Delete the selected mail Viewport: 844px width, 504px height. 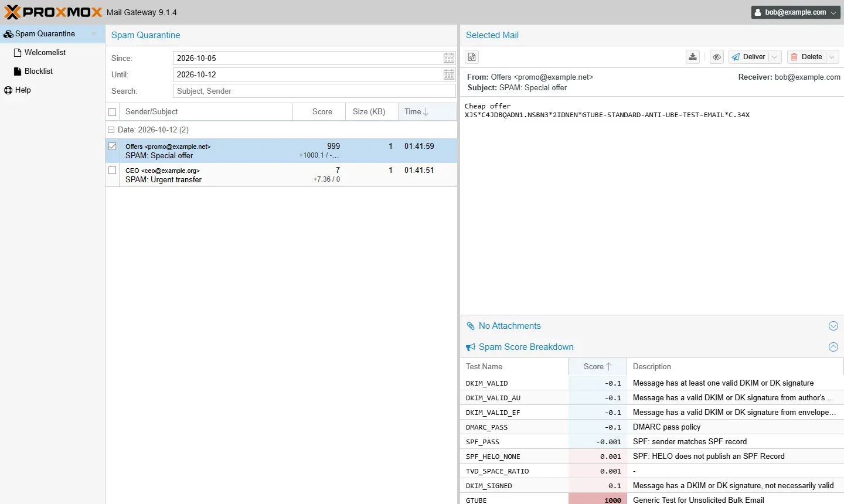(806, 57)
